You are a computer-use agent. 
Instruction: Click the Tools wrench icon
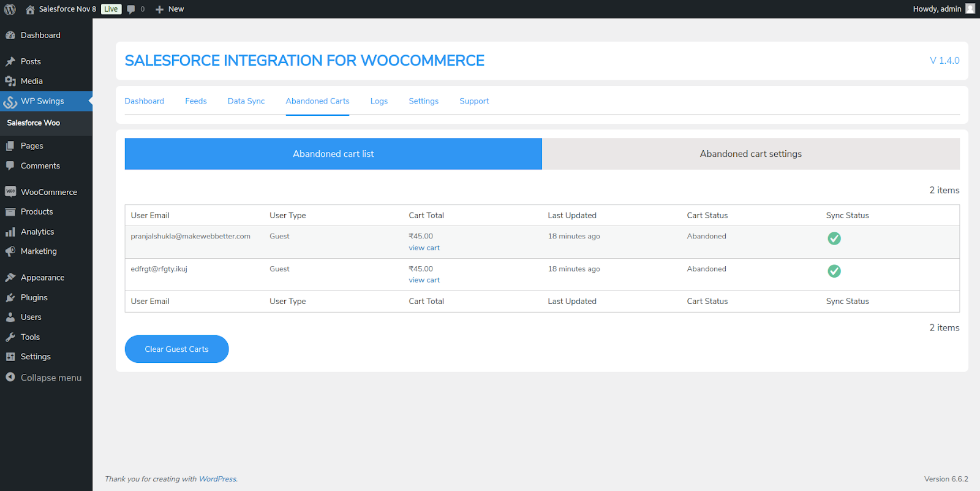coord(10,337)
